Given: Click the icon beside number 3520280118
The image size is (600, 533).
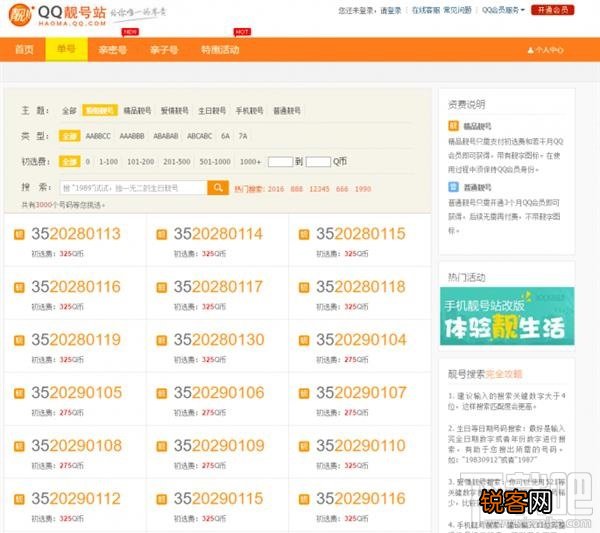Looking at the screenshot, I should coord(304,287).
